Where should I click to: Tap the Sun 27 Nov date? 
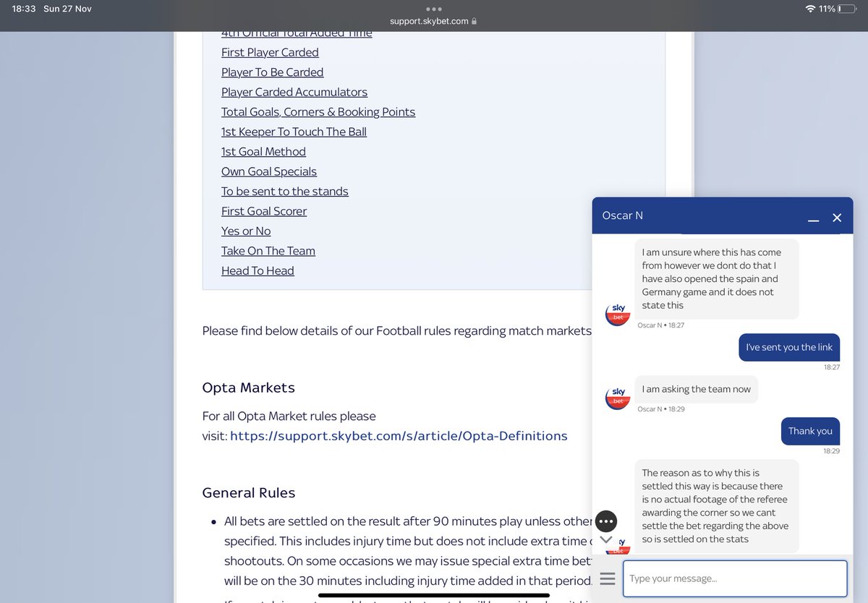[67, 9]
